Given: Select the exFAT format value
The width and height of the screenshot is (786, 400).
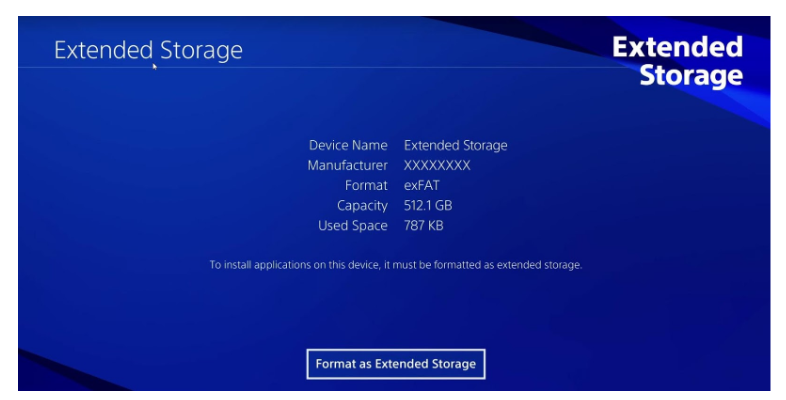Looking at the screenshot, I should click(422, 185).
